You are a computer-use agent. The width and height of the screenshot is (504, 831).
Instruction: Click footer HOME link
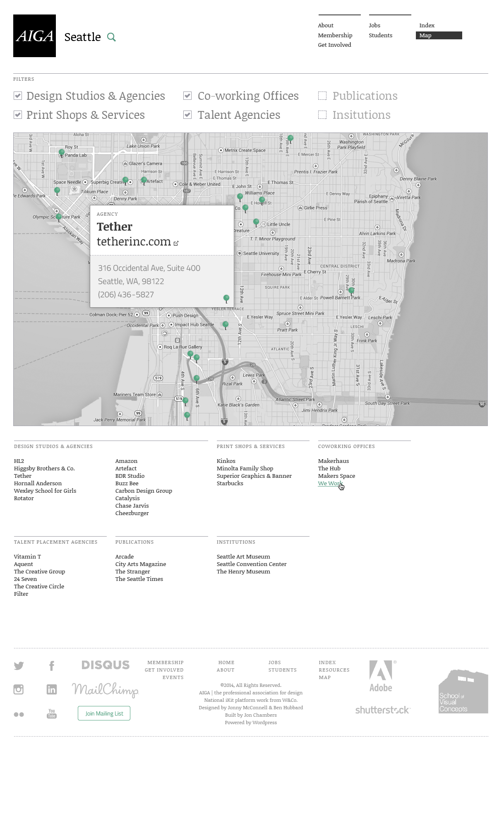coord(226,662)
